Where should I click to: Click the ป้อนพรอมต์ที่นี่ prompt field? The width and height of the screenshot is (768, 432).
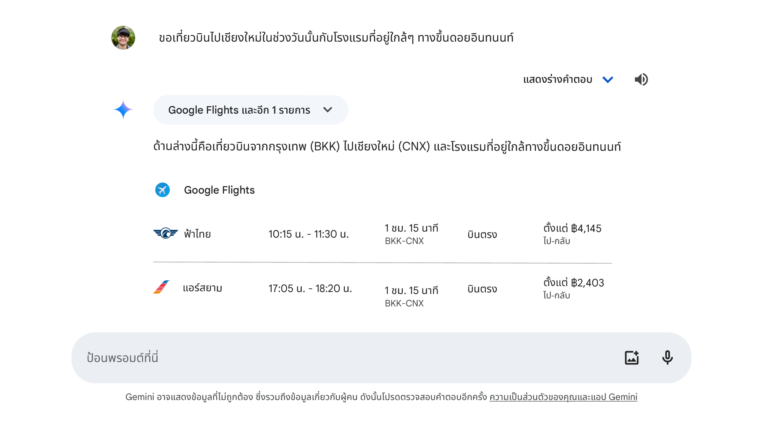(343, 358)
